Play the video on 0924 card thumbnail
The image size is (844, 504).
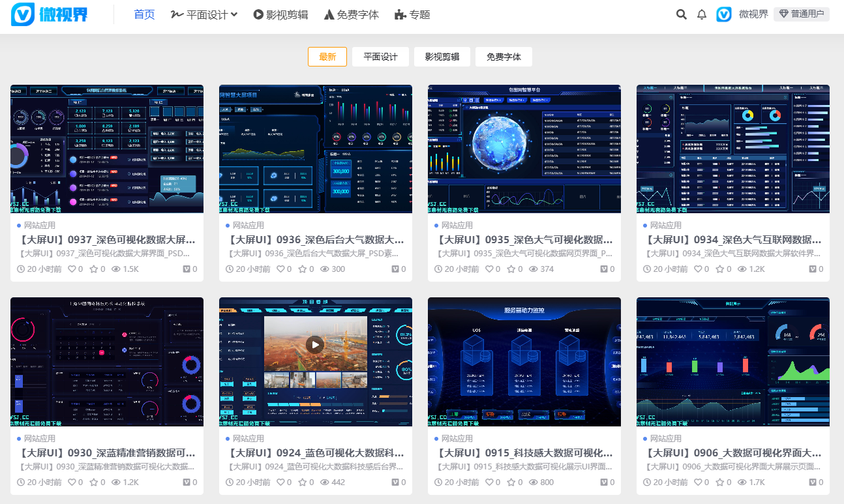point(315,344)
